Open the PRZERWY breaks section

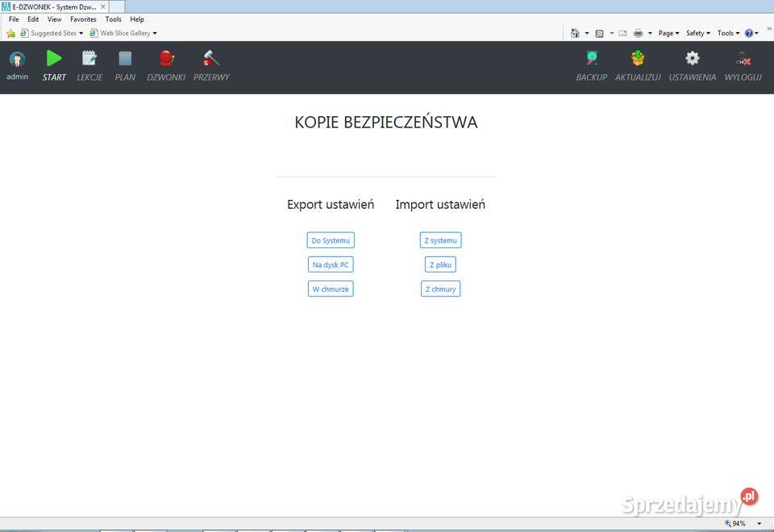click(211, 59)
